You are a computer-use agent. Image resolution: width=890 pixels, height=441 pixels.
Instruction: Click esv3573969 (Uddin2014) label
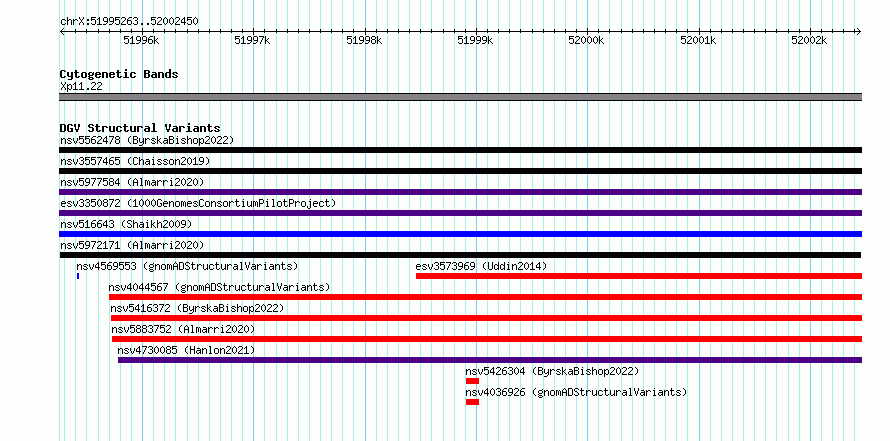[481, 266]
